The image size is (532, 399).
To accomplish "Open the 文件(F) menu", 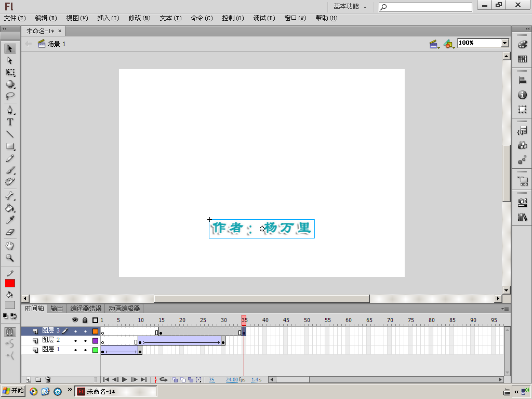I will 15,18.
